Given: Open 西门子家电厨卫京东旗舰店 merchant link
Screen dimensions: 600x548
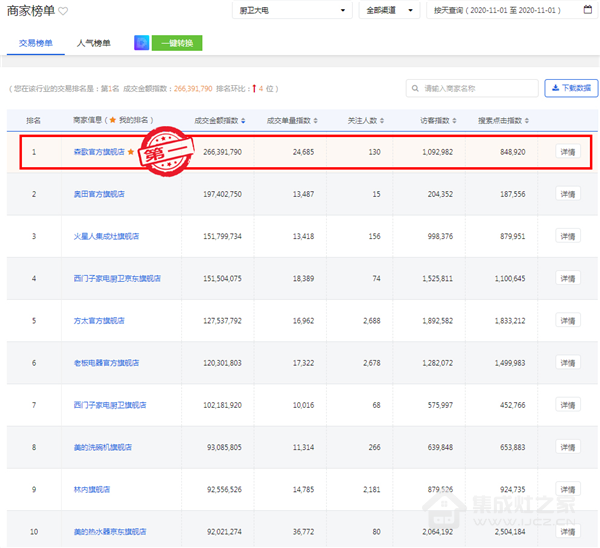Looking at the screenshot, I should point(117,278).
